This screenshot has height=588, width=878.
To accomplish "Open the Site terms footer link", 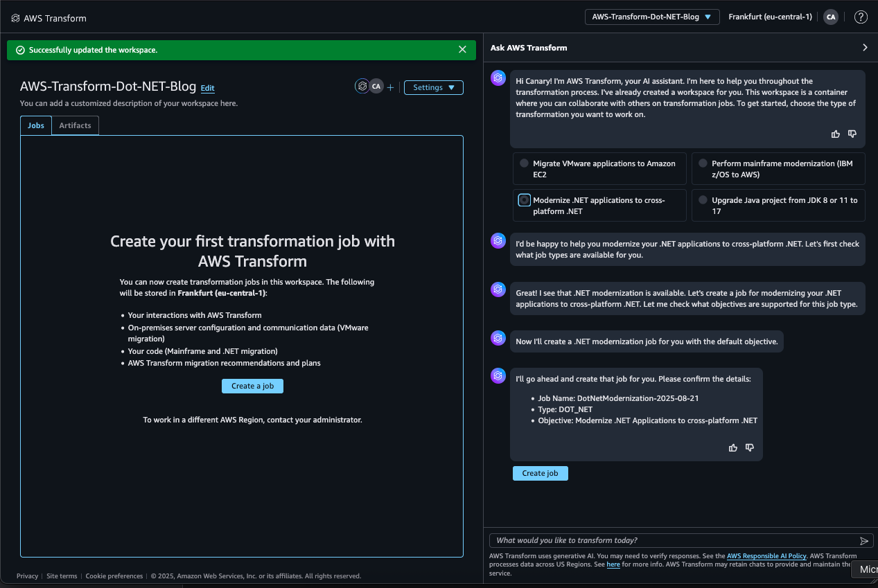I will (62, 576).
